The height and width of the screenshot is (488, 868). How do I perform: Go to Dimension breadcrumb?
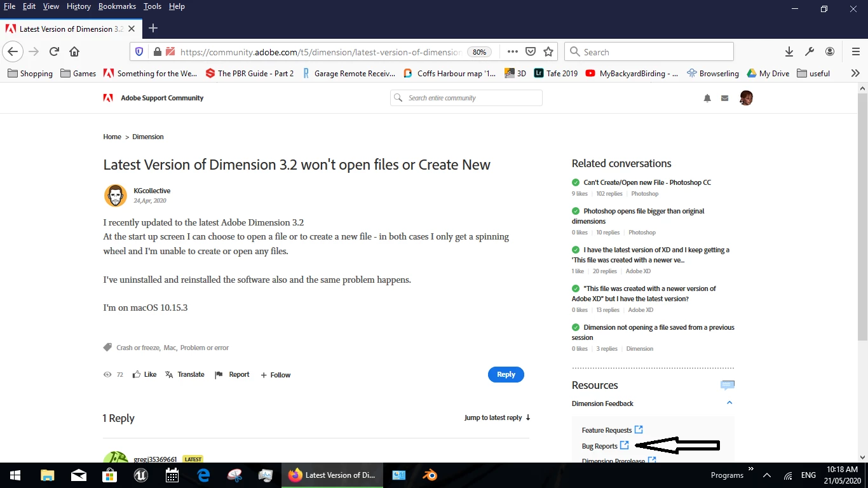pyautogui.click(x=148, y=137)
